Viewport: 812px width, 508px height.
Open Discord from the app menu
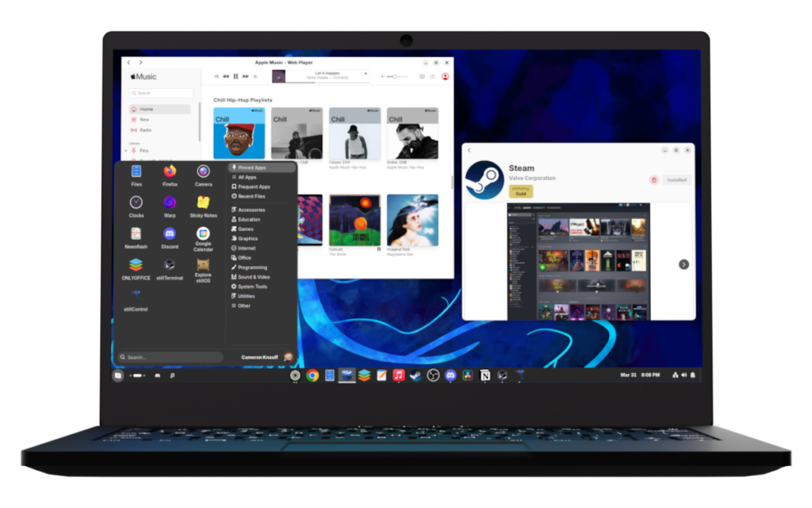(170, 235)
